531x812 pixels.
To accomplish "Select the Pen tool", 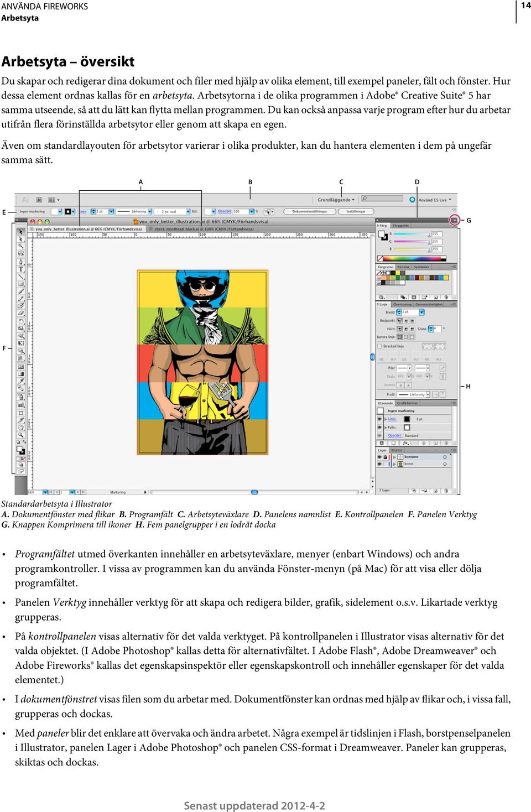I will (x=21, y=261).
